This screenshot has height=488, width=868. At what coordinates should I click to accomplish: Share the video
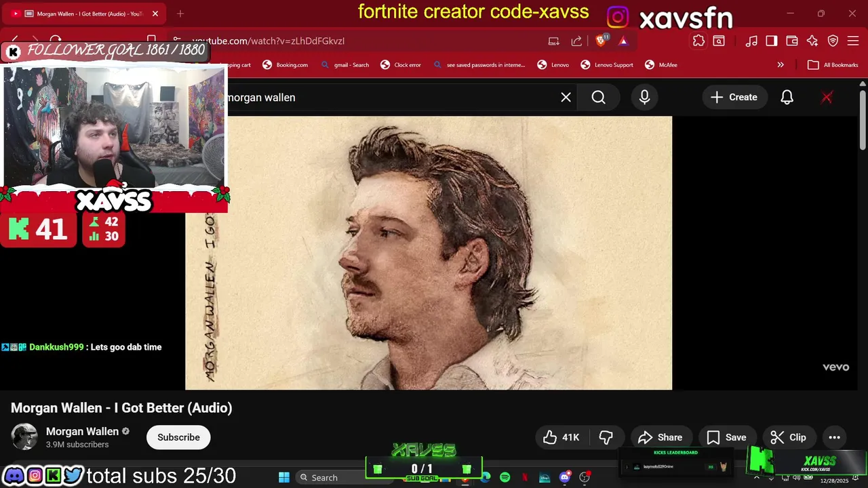tap(660, 437)
